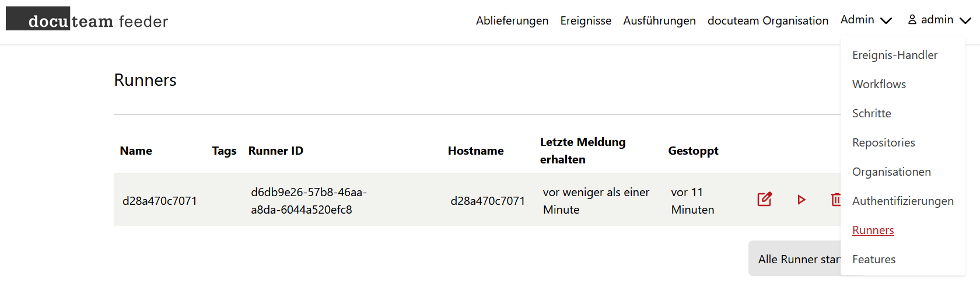The height and width of the screenshot is (300, 980).
Task: Open docuteam Organisation page
Action: point(768,21)
